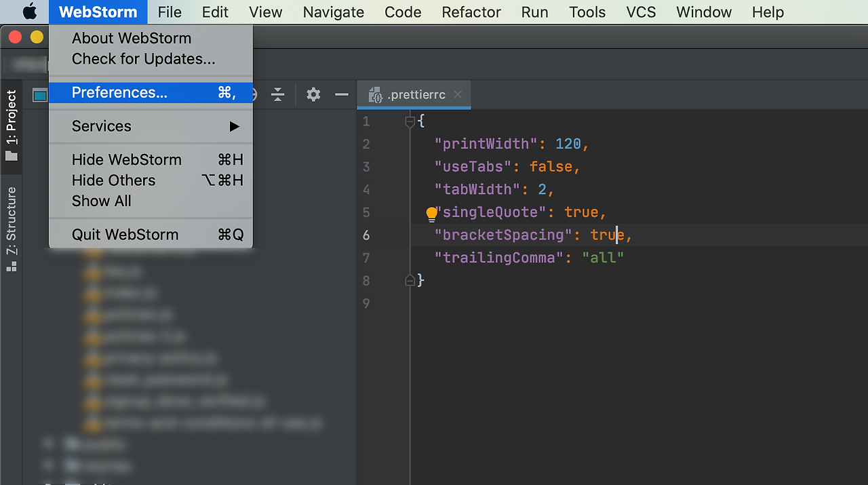Click line number 6 in gutter

click(366, 235)
